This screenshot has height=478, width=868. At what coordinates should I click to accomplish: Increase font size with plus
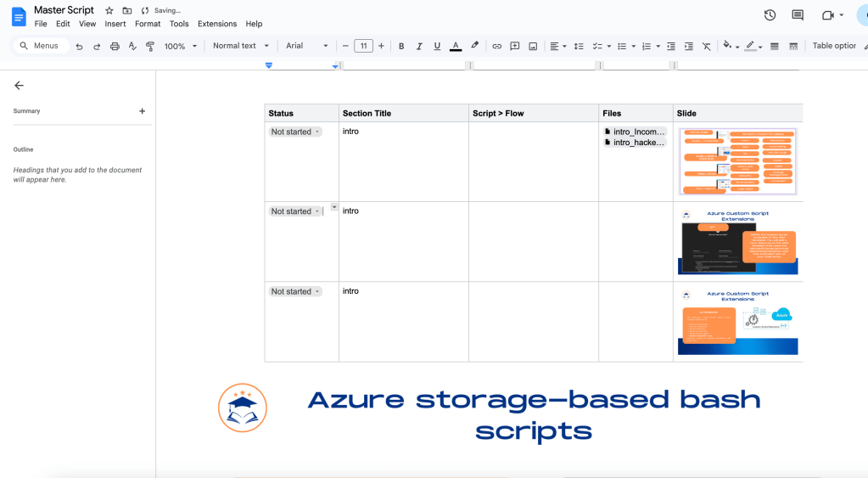click(382, 46)
